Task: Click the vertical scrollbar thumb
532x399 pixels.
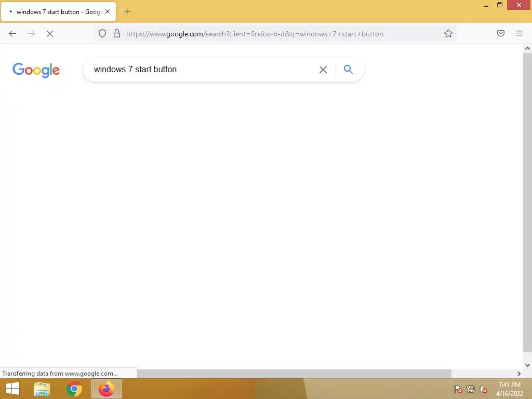Action: (527, 203)
